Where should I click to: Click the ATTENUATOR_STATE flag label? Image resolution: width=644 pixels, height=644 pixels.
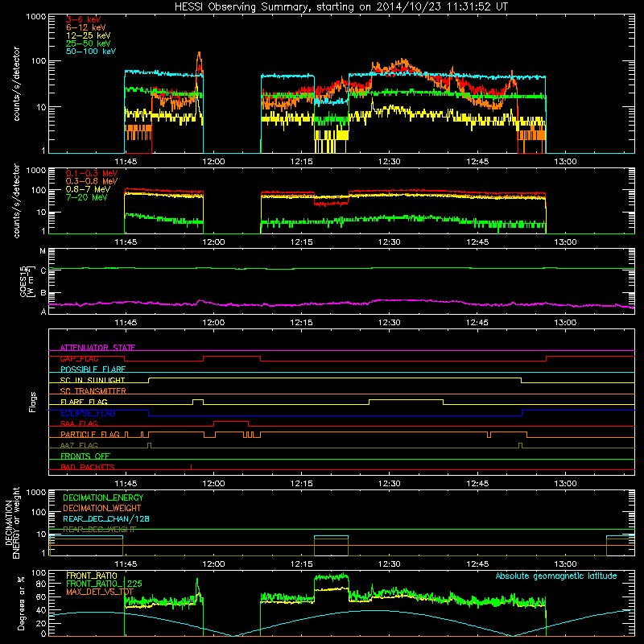click(97, 348)
